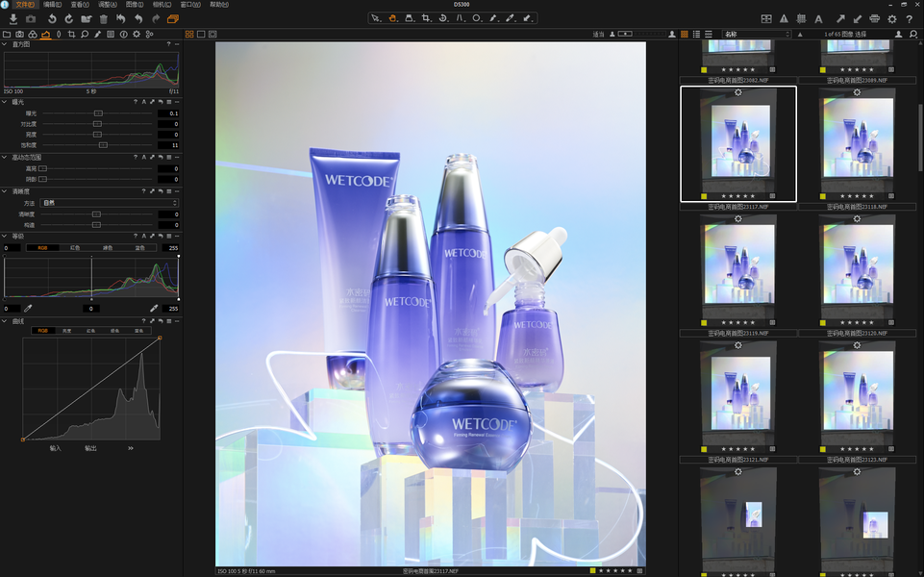Click the reset arrow in exposure panel

[161, 102]
